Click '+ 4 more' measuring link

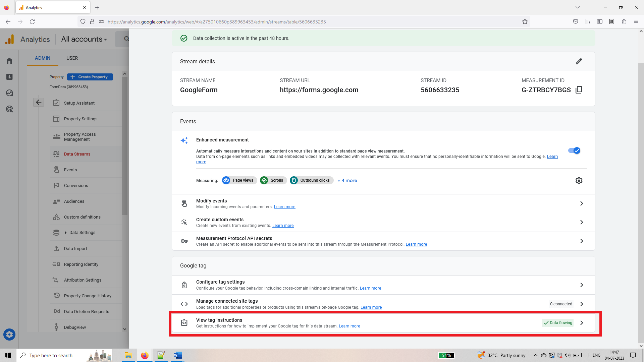tap(347, 180)
